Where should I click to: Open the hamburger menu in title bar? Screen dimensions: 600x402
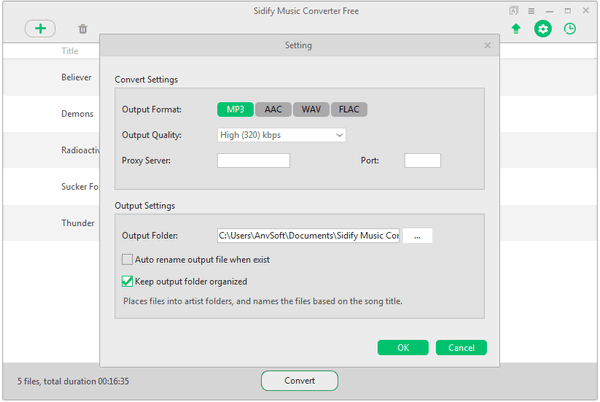[x=531, y=11]
